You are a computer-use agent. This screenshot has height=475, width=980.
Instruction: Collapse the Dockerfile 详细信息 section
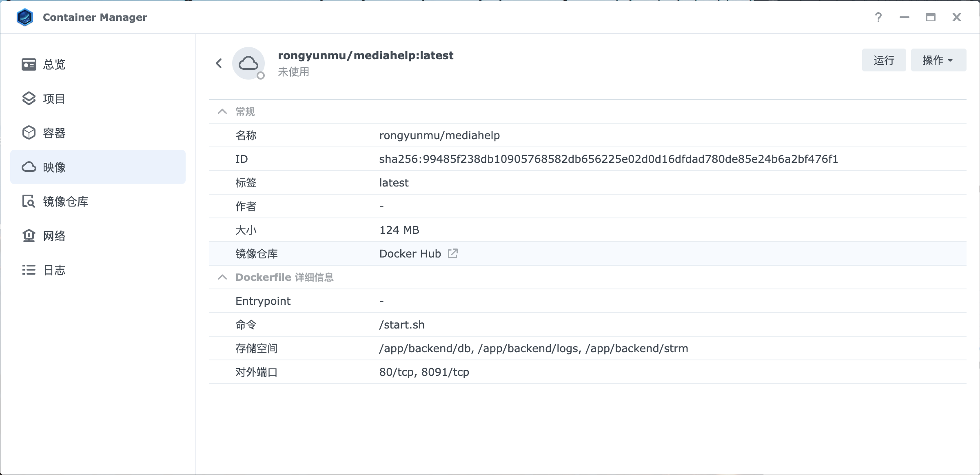point(222,277)
